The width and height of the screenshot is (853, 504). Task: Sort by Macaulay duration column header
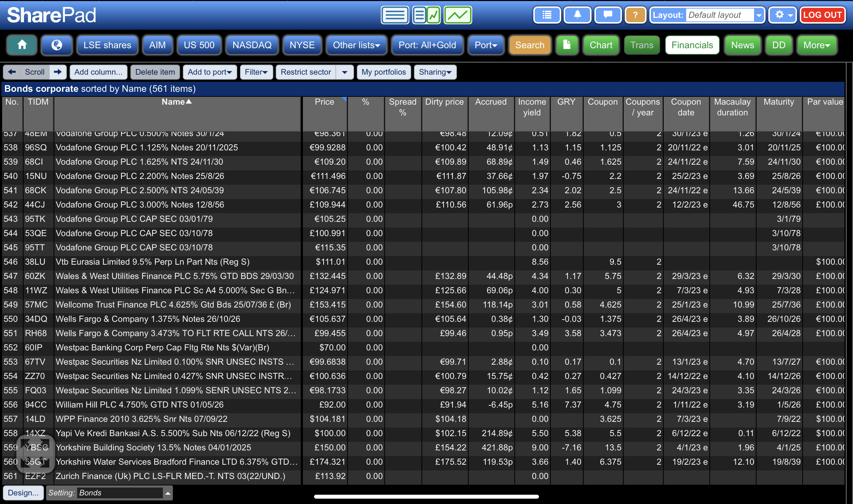pyautogui.click(x=732, y=113)
